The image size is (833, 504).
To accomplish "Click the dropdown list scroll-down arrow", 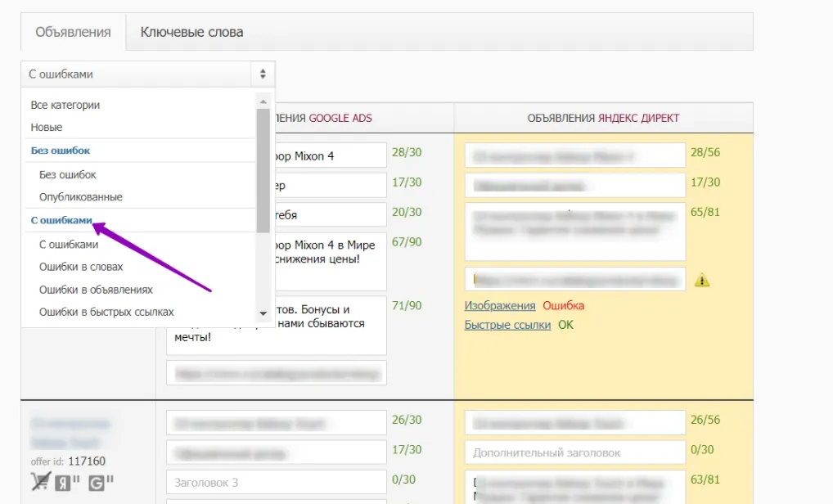I will [263, 313].
